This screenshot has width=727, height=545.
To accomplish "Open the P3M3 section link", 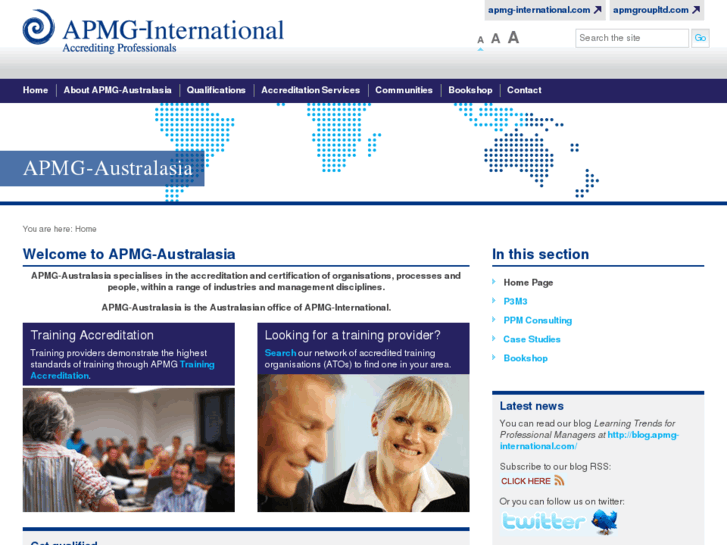I will [x=515, y=301].
